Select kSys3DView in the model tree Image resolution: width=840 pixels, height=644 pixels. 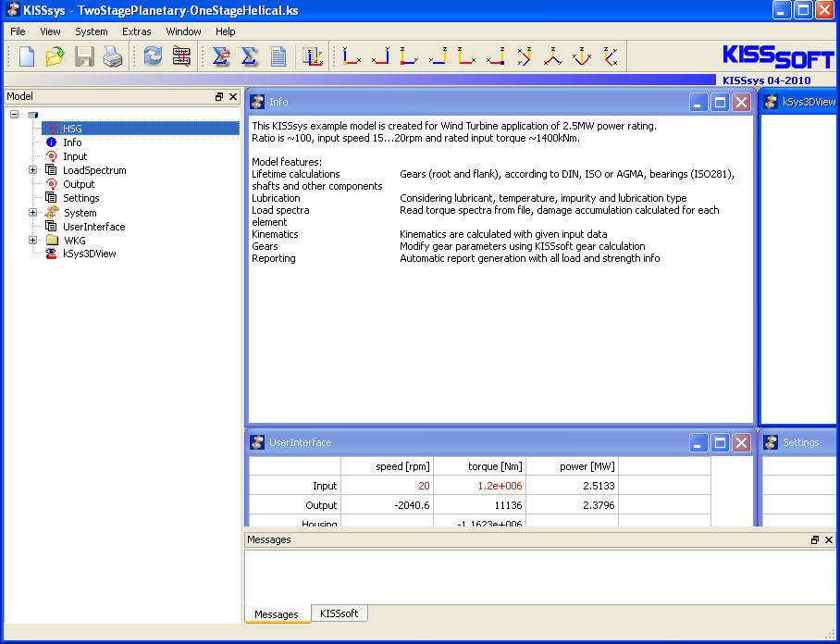[90, 254]
